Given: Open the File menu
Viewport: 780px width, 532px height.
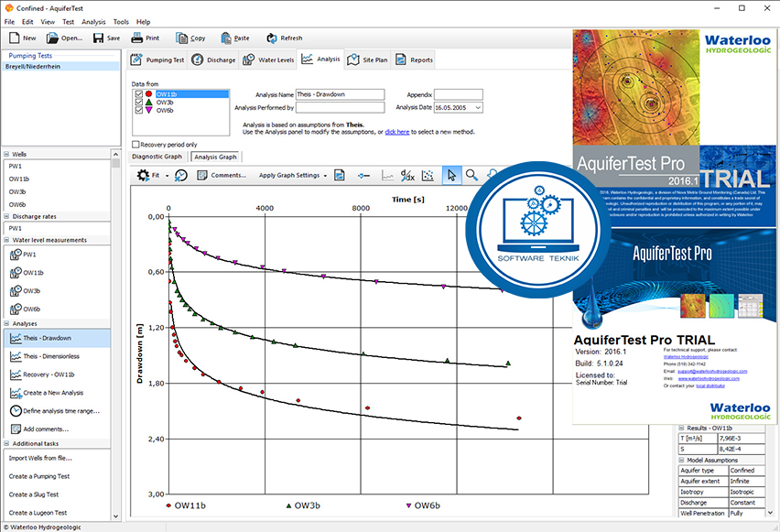Looking at the screenshot, I should (x=9, y=22).
